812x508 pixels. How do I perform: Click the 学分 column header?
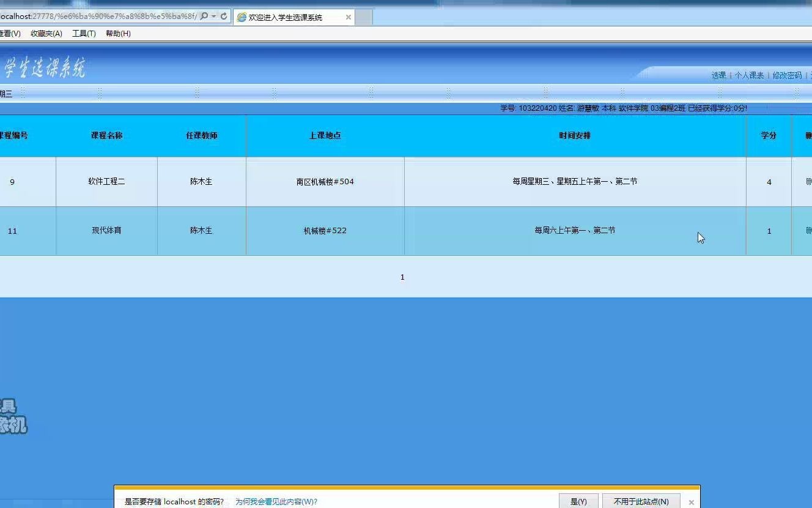tap(769, 135)
